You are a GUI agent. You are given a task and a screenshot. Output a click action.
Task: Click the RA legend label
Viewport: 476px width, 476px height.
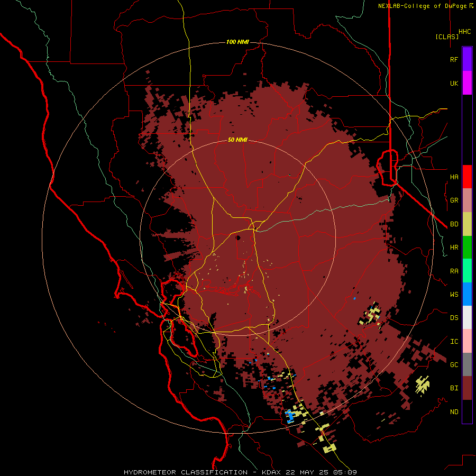[x=454, y=271]
